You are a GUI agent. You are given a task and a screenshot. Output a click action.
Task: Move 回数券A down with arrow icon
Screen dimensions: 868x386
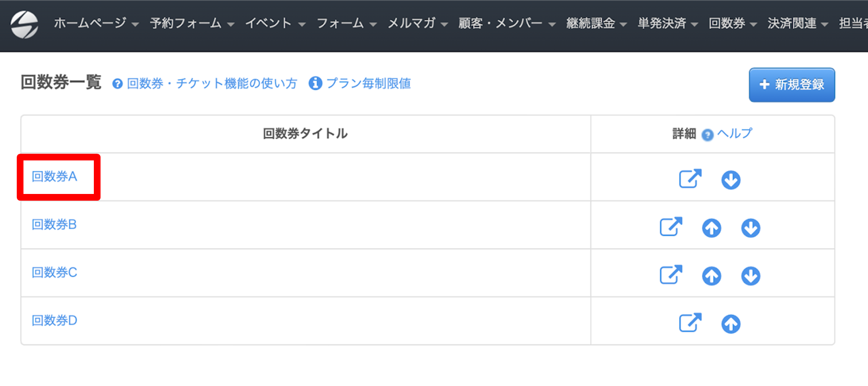731,180
